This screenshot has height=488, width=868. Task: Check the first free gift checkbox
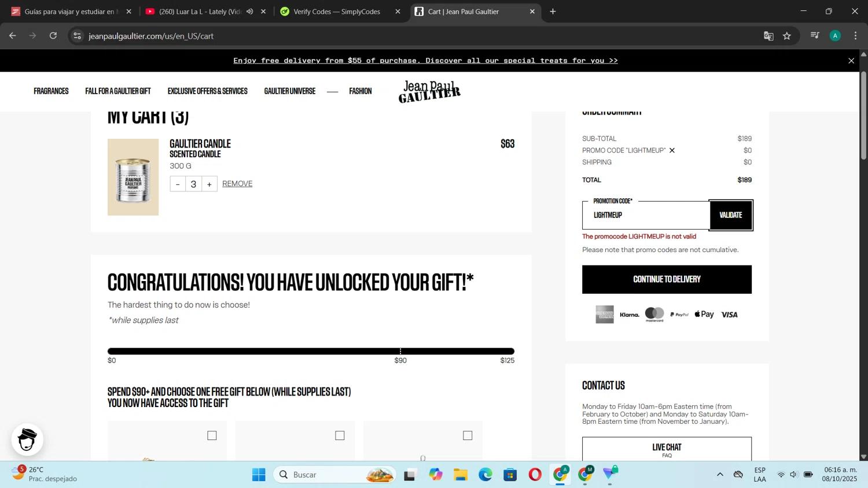[212, 435]
